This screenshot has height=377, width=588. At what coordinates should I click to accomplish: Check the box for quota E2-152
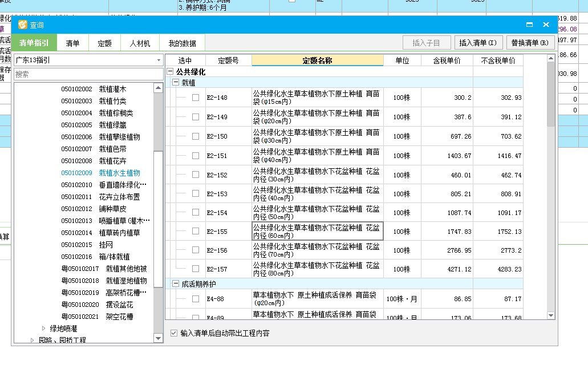(196, 175)
